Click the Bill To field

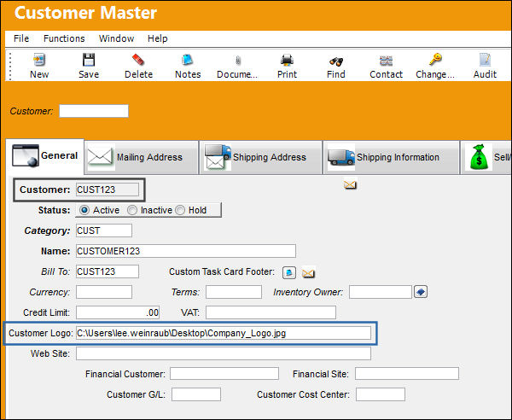click(x=108, y=271)
